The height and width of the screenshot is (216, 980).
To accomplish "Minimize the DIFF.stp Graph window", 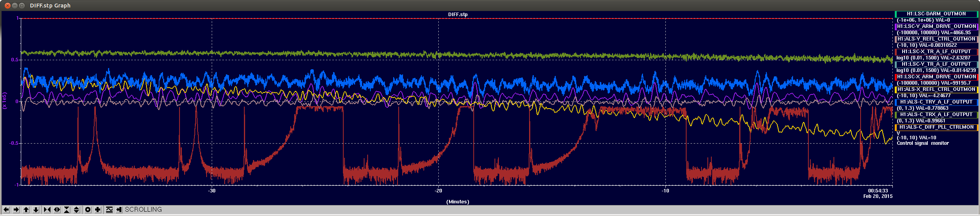I will (x=15, y=6).
